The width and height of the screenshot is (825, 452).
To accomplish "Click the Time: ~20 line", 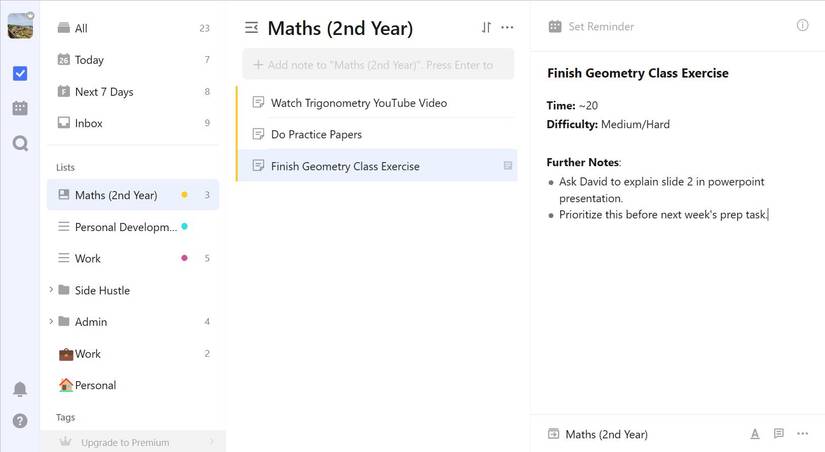I will pyautogui.click(x=572, y=106).
